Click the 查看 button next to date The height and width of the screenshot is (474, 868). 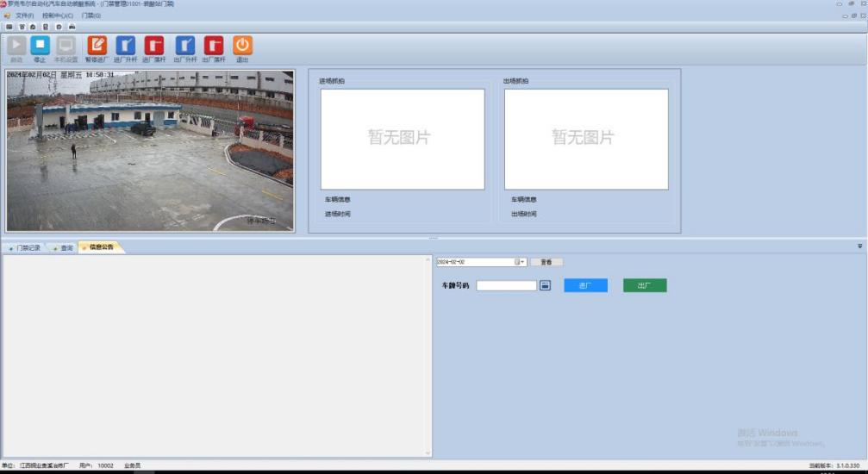(546, 262)
